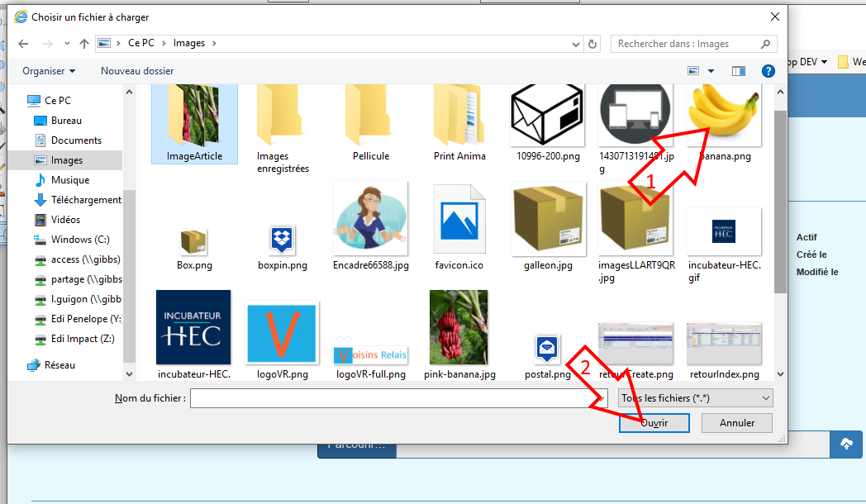
Task: Toggle the preview pane icon
Action: 738,72
